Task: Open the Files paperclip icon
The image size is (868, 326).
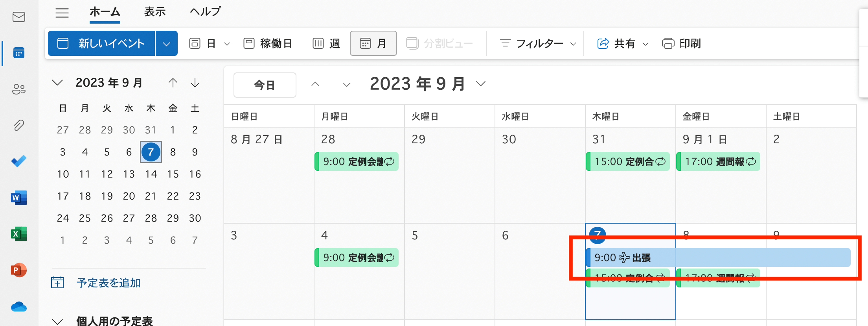Action: coord(19,125)
